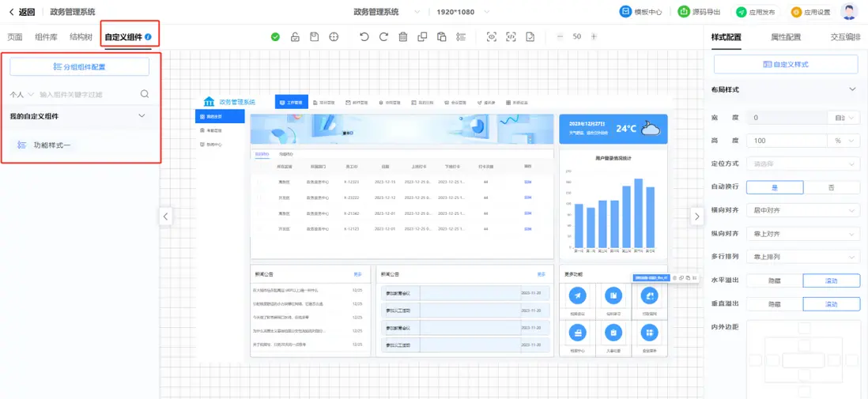The image size is (868, 399).
Task: Open the 个人 scope dropdown
Action: (22, 95)
